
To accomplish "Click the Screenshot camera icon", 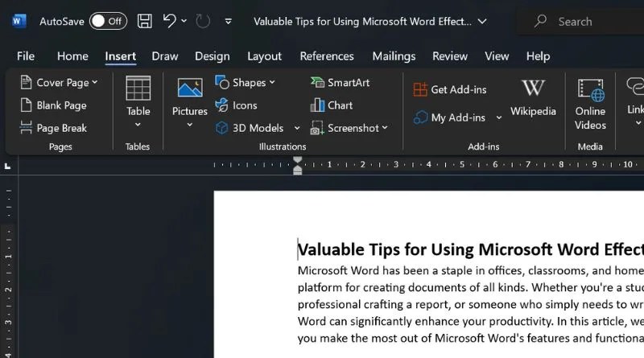I will pos(317,128).
